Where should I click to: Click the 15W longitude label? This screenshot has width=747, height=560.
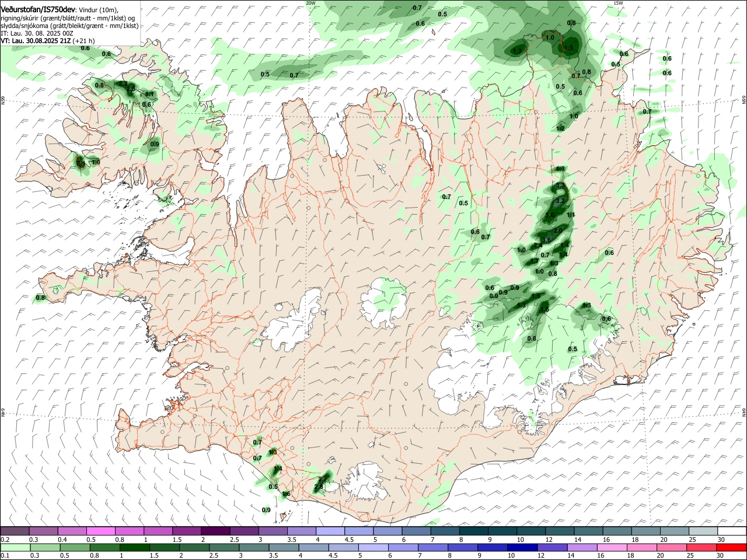tap(618, 3)
